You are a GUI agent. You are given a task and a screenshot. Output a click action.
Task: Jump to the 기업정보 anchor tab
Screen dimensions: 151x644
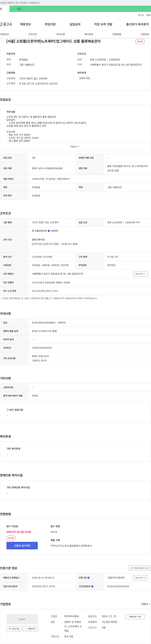coord(145,34)
